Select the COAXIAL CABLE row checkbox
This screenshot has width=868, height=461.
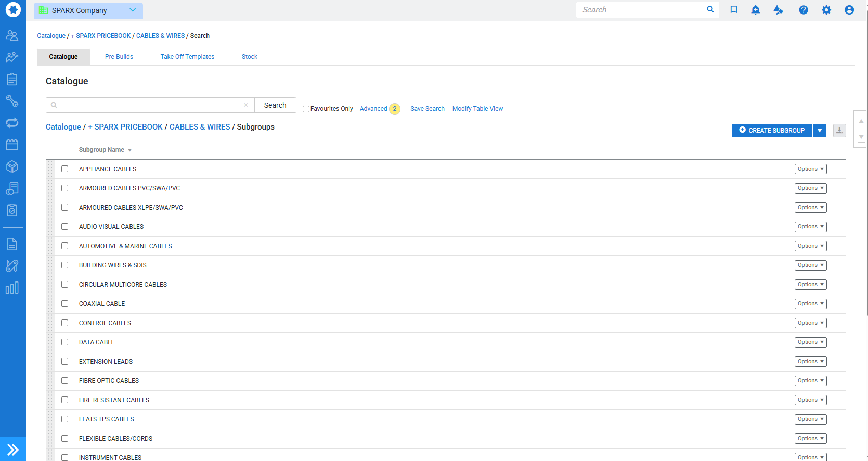point(65,304)
